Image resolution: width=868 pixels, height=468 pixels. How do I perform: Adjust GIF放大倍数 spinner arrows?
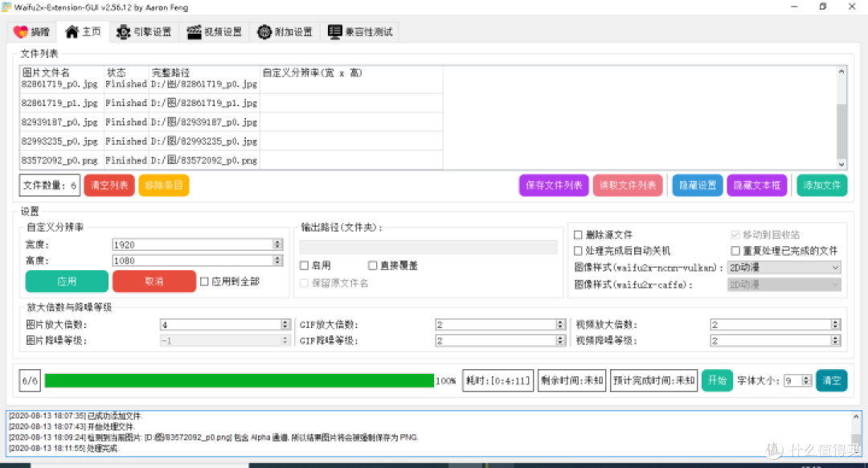tap(560, 325)
